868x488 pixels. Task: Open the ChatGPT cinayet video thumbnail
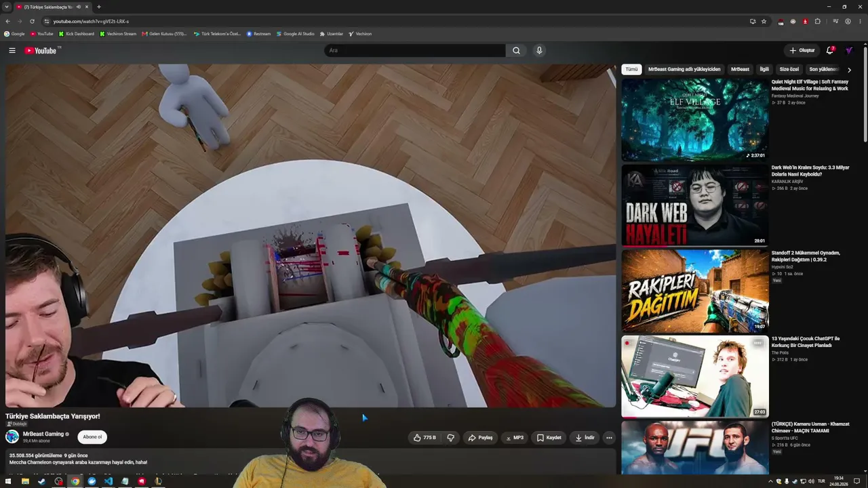[x=695, y=377]
